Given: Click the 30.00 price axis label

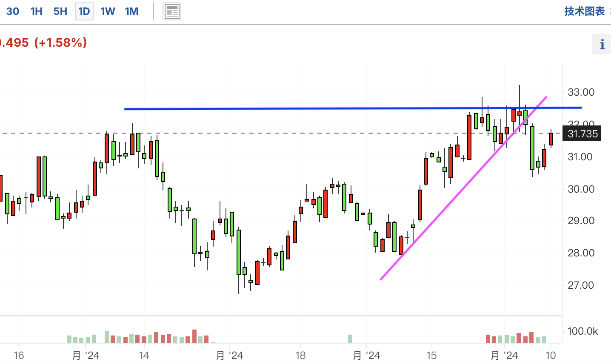Looking at the screenshot, I should pyautogui.click(x=581, y=189).
